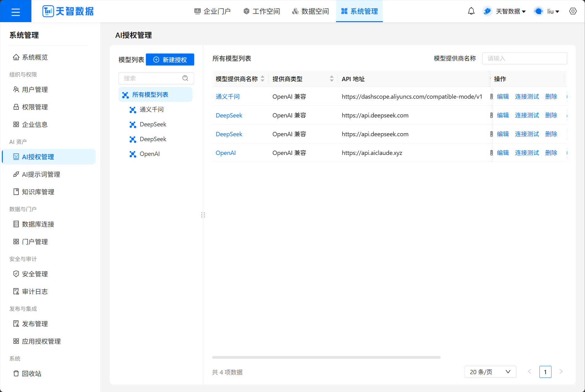Click the 应用授权管理 icon
Image resolution: width=585 pixels, height=392 pixels.
pyautogui.click(x=16, y=341)
